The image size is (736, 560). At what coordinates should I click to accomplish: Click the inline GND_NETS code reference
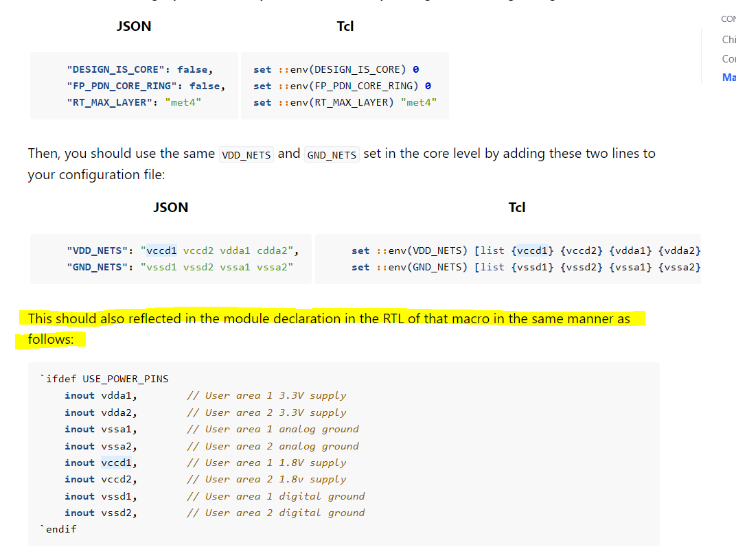tap(332, 154)
